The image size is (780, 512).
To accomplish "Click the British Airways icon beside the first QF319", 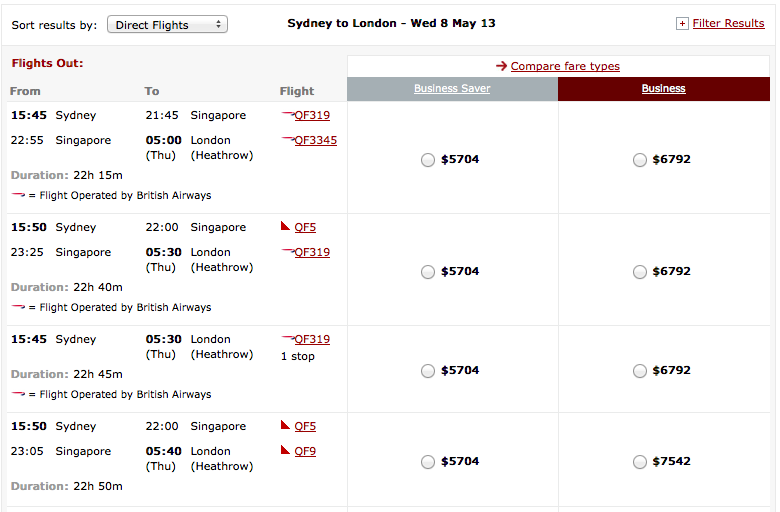I will click(x=288, y=115).
